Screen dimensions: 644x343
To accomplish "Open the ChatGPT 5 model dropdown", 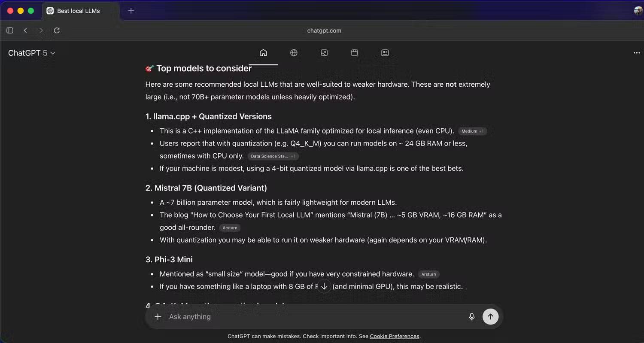I will coord(32,53).
